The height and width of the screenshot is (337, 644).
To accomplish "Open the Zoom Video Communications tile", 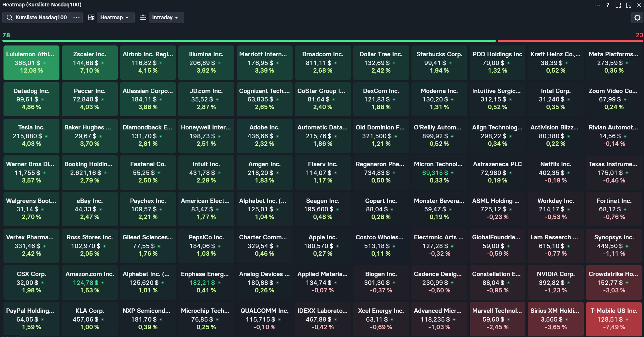I will coord(614,99).
